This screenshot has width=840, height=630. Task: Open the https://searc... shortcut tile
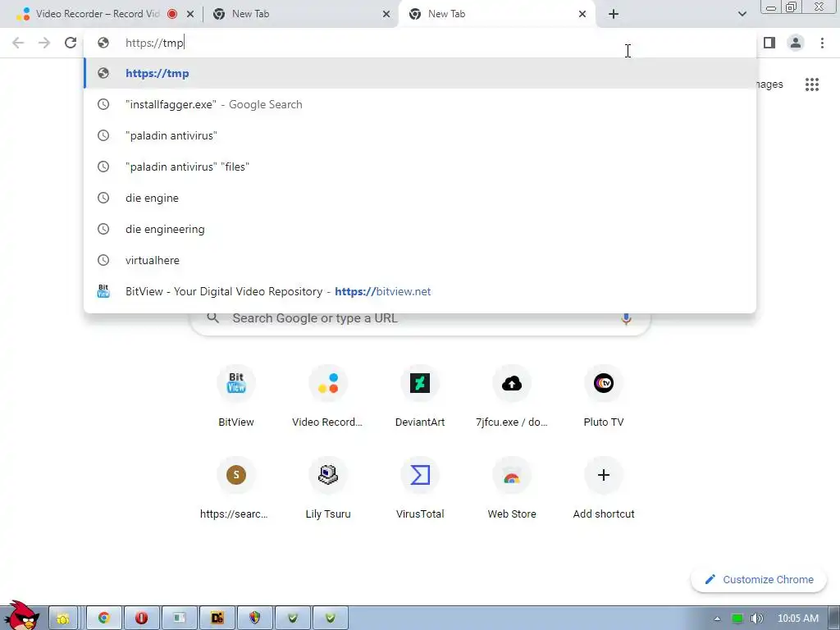tap(236, 489)
